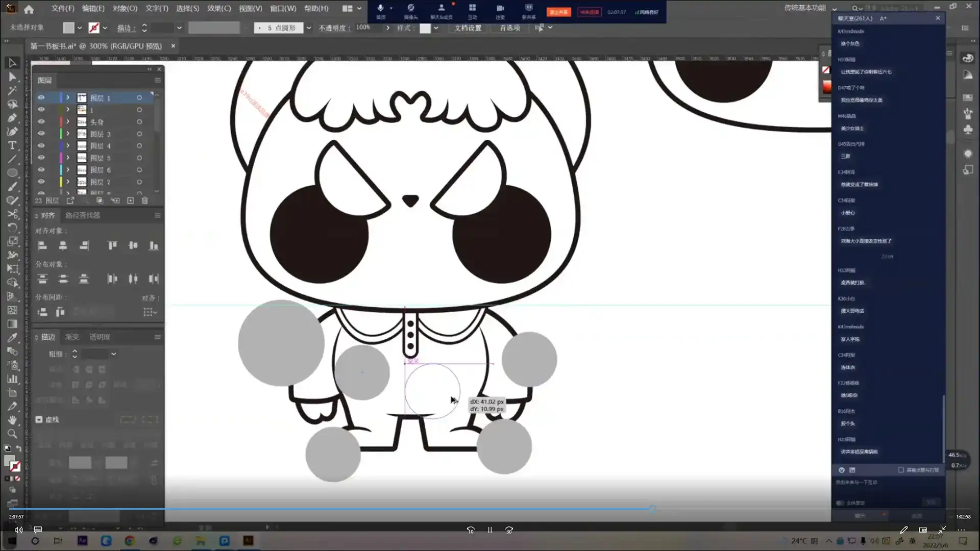Delete selected layer with trash icon
The width and height of the screenshot is (980, 551).
tap(145, 201)
